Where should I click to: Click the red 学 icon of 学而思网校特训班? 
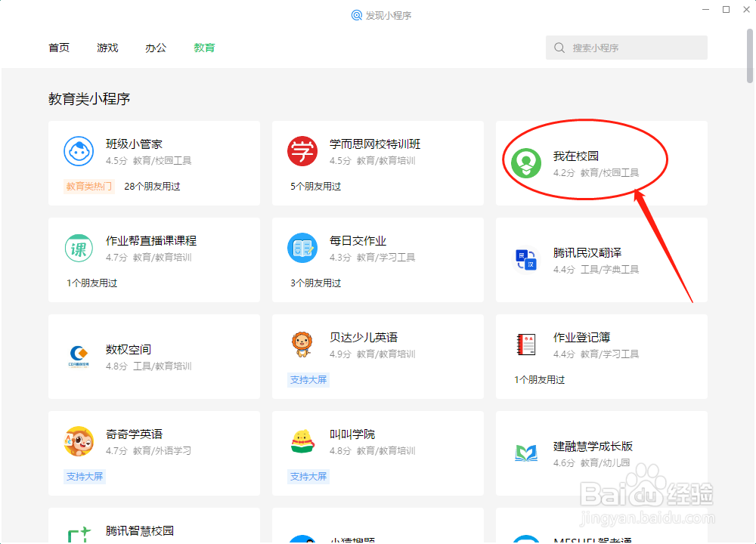point(302,151)
